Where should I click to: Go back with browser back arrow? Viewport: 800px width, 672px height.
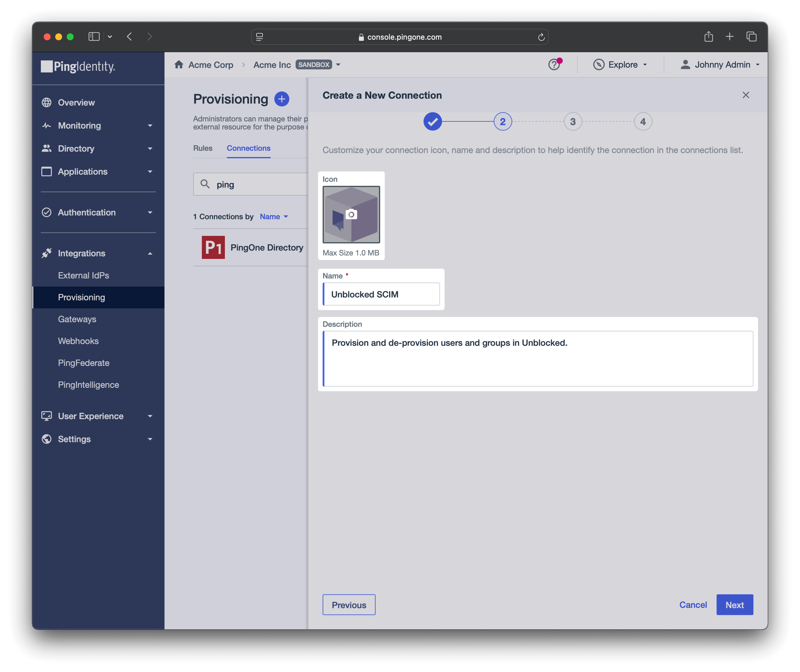tap(129, 37)
